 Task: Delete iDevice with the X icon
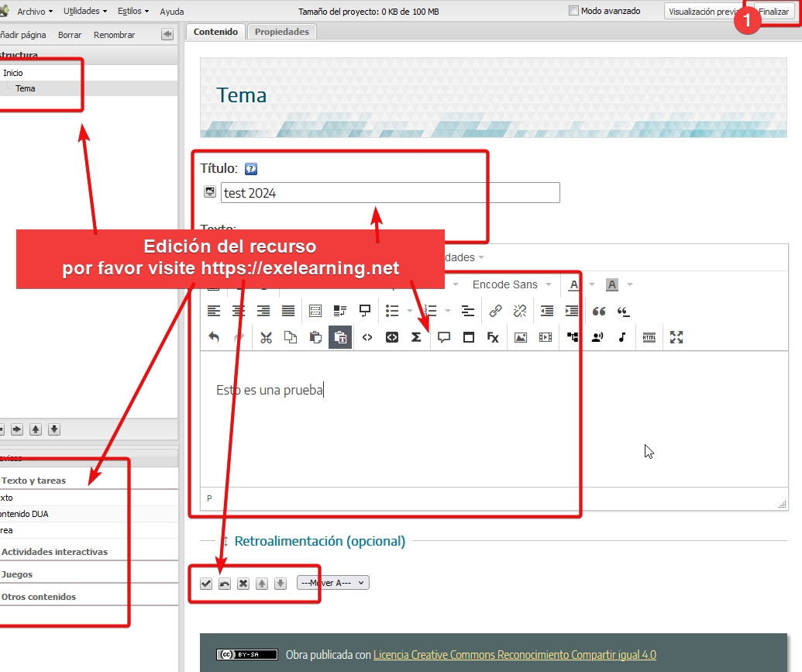(x=243, y=584)
